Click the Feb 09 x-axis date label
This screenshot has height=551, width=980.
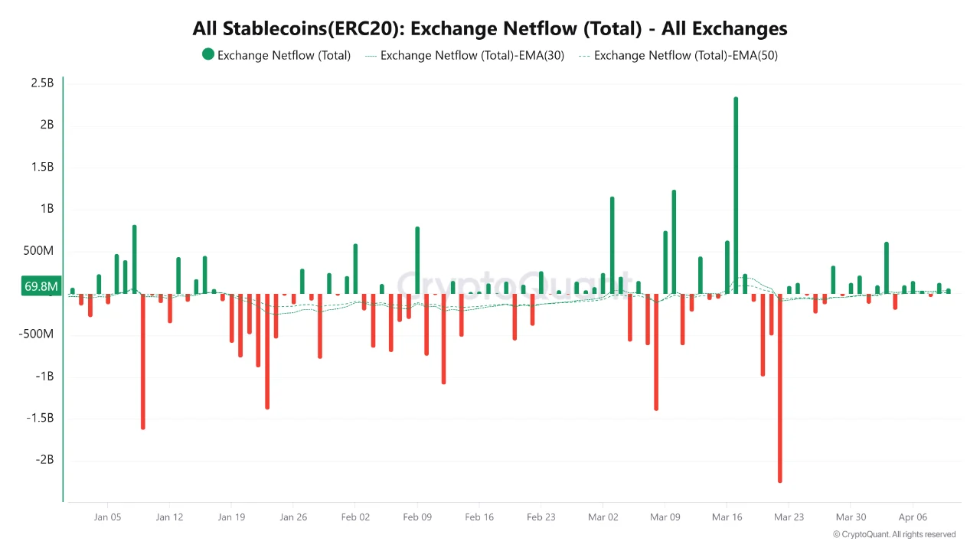click(x=417, y=517)
